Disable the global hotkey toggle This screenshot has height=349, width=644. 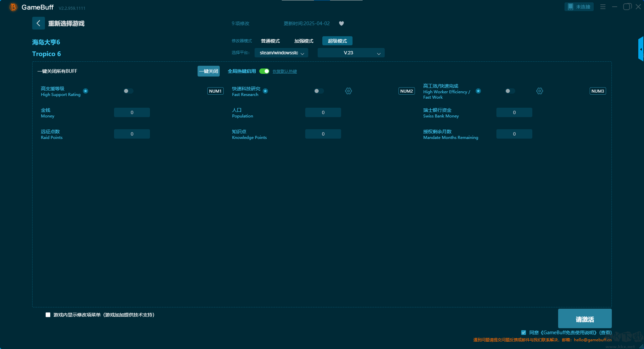coord(264,71)
